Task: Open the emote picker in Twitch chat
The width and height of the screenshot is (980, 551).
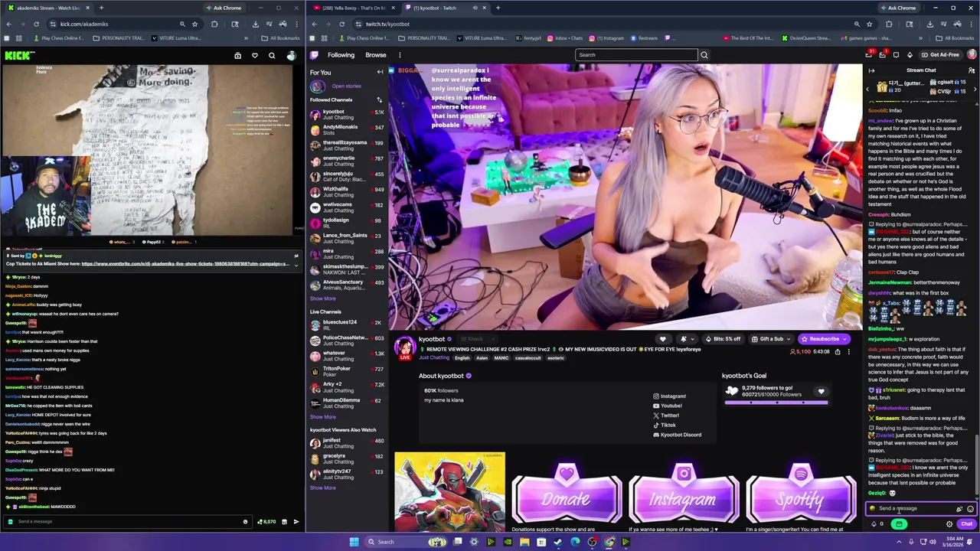Action: point(970,509)
